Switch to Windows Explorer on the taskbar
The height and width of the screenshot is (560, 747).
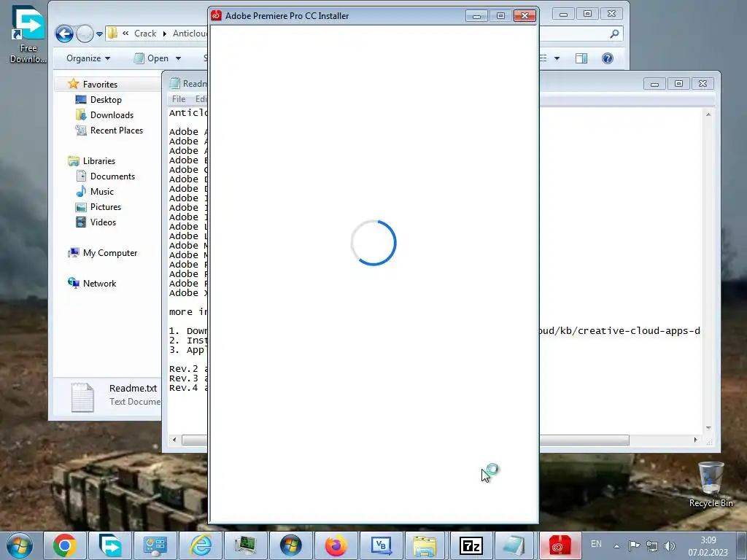[425, 545]
